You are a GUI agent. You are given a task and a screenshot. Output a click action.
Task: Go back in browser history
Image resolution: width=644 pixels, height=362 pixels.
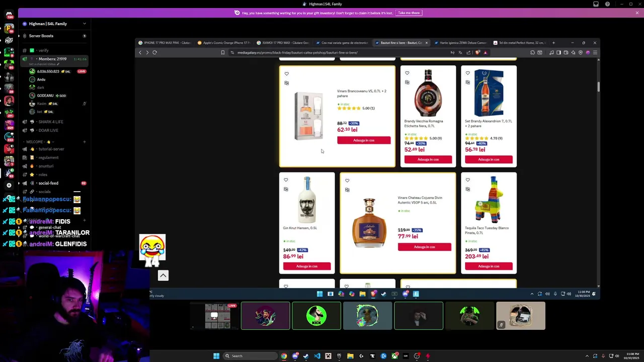[140, 52]
